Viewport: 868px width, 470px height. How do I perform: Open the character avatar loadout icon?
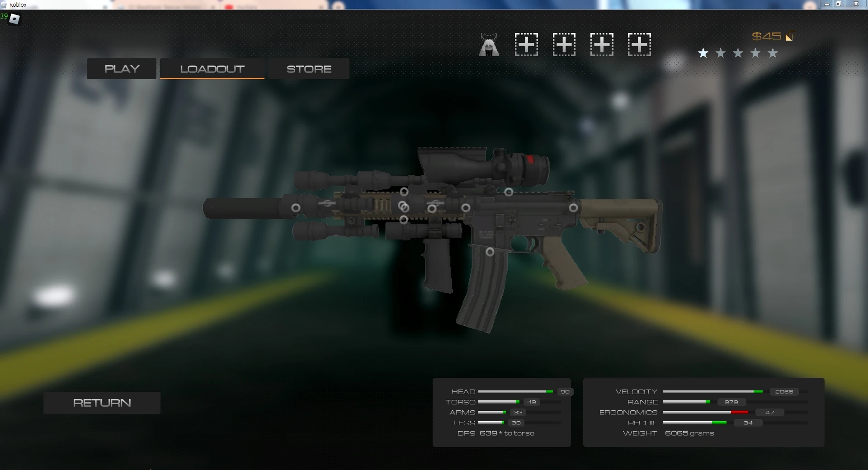489,44
